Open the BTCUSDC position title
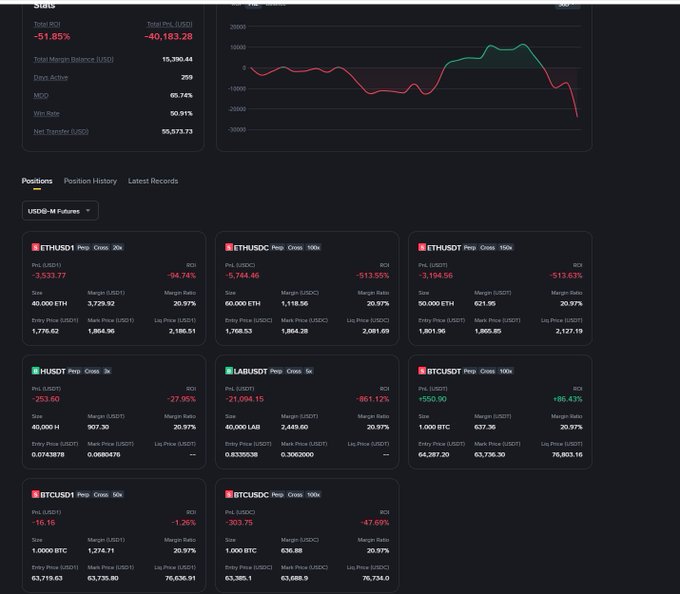The image size is (680, 594). coord(251,495)
